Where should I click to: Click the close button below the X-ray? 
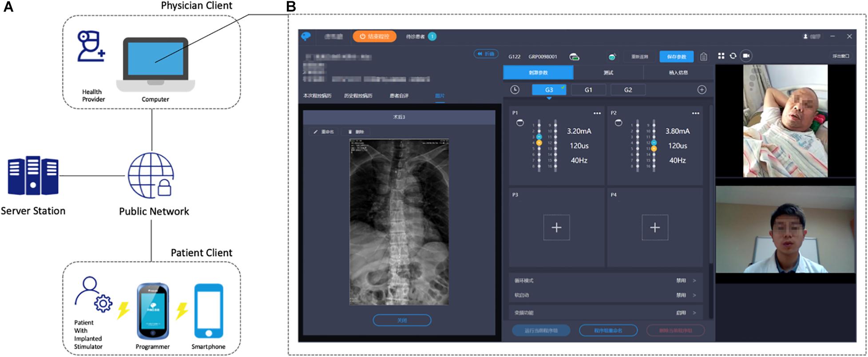coord(402,320)
